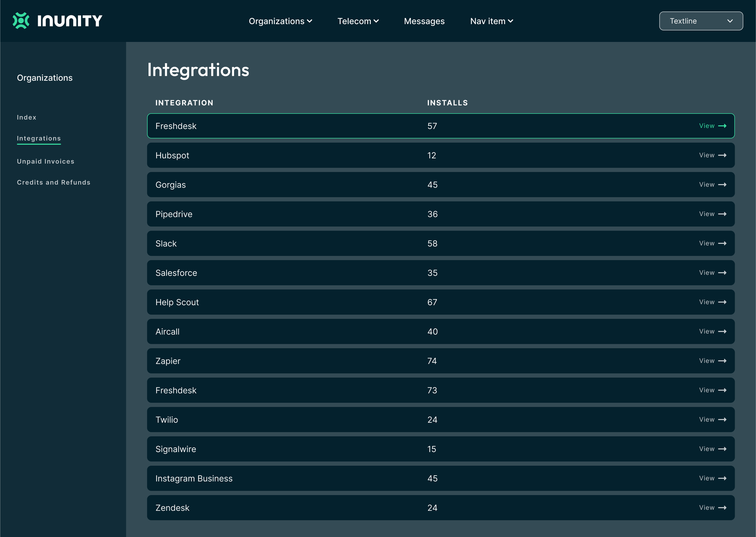This screenshot has width=756, height=537.
Task: Click the INTEGRATION column header
Action: pyautogui.click(x=184, y=103)
